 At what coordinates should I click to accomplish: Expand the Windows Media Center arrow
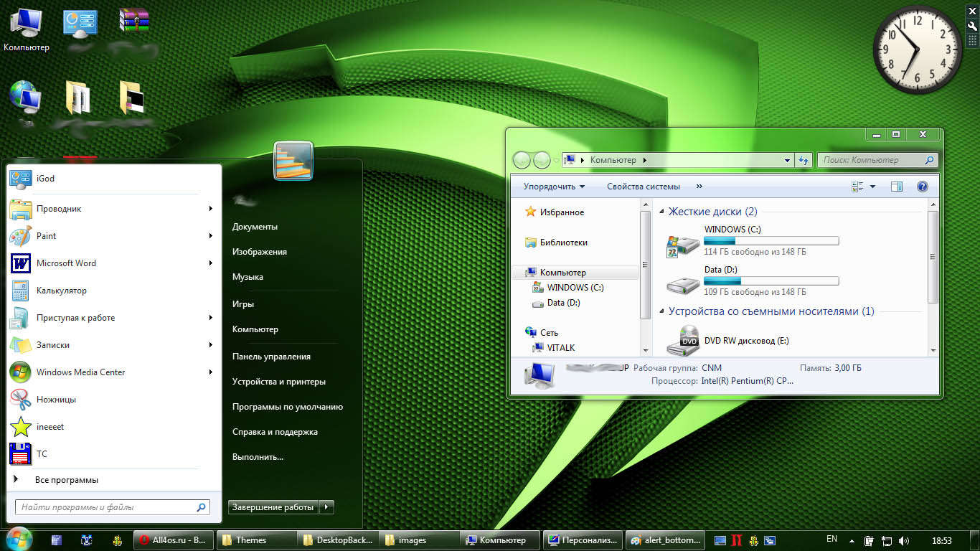pos(211,372)
